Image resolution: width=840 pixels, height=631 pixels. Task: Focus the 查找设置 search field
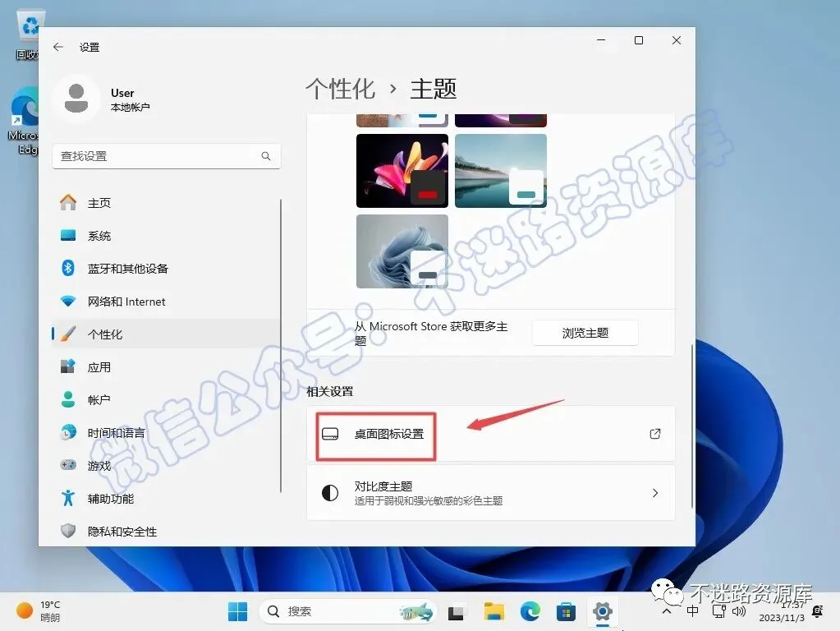(x=166, y=156)
